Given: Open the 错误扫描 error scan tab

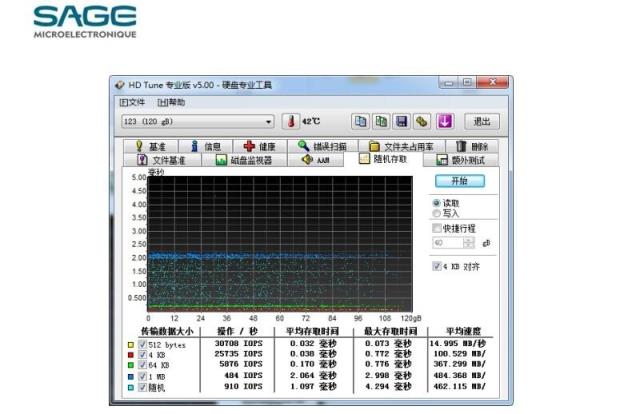Looking at the screenshot, I should click(x=322, y=146).
